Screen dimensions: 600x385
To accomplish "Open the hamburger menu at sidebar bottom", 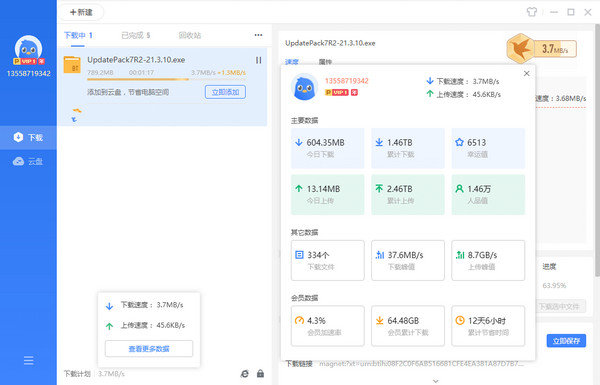I will (28, 360).
